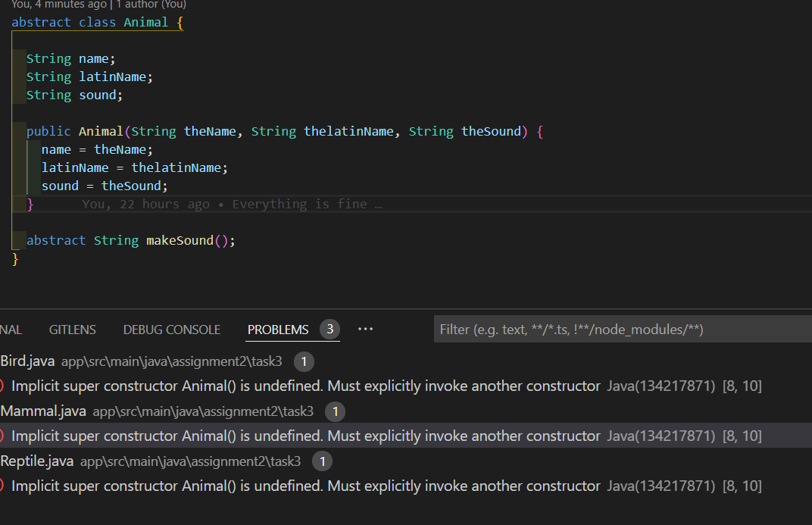Click the Reptile.java problem count badge

[322, 461]
